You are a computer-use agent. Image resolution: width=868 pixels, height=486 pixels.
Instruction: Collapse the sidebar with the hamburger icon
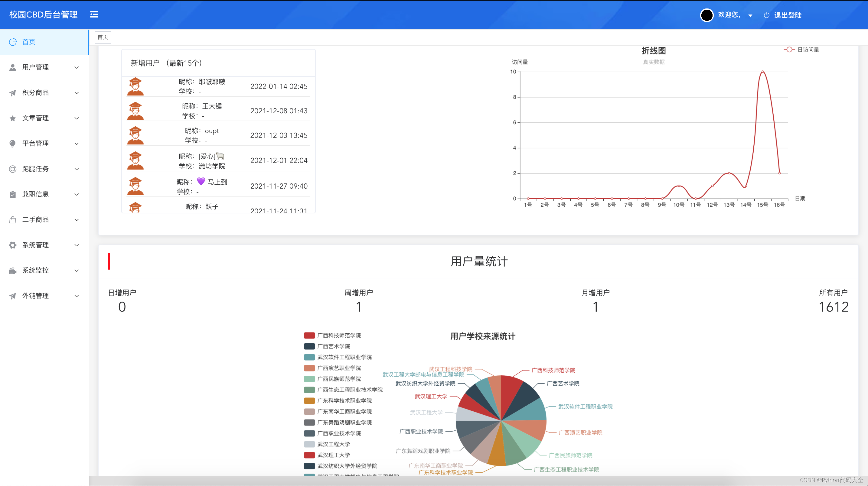(x=94, y=15)
